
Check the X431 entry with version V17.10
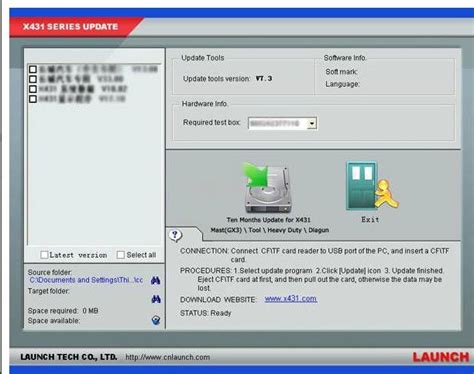(x=33, y=99)
